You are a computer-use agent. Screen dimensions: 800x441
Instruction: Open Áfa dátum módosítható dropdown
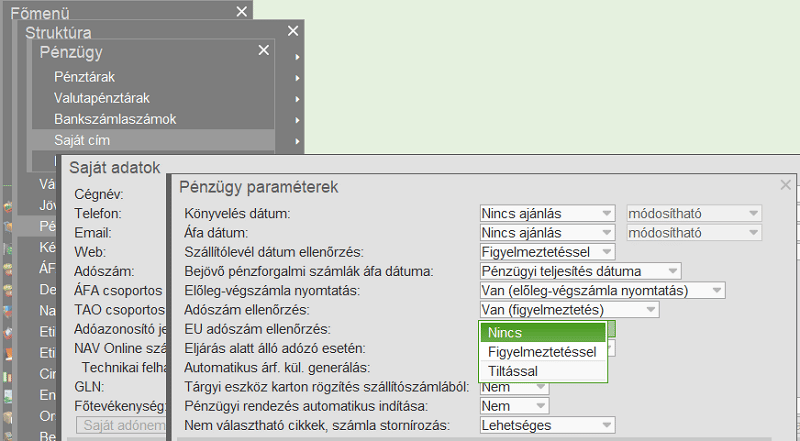tap(694, 233)
